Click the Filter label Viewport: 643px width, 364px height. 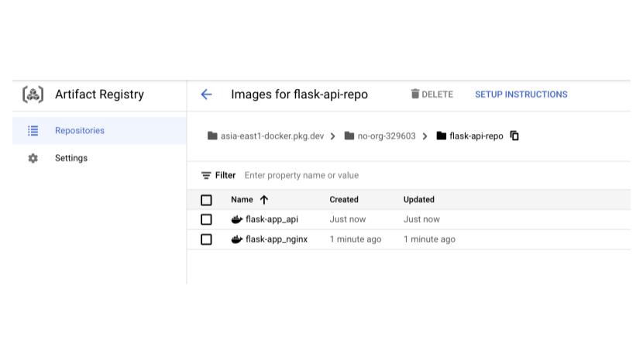pos(225,176)
